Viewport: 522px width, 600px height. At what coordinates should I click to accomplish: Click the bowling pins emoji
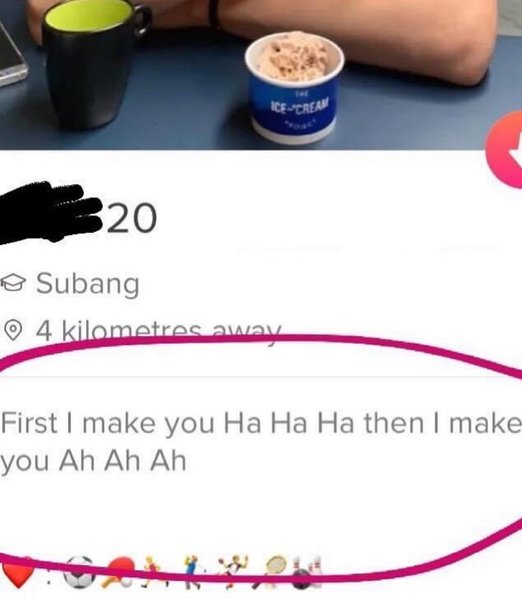(x=306, y=572)
